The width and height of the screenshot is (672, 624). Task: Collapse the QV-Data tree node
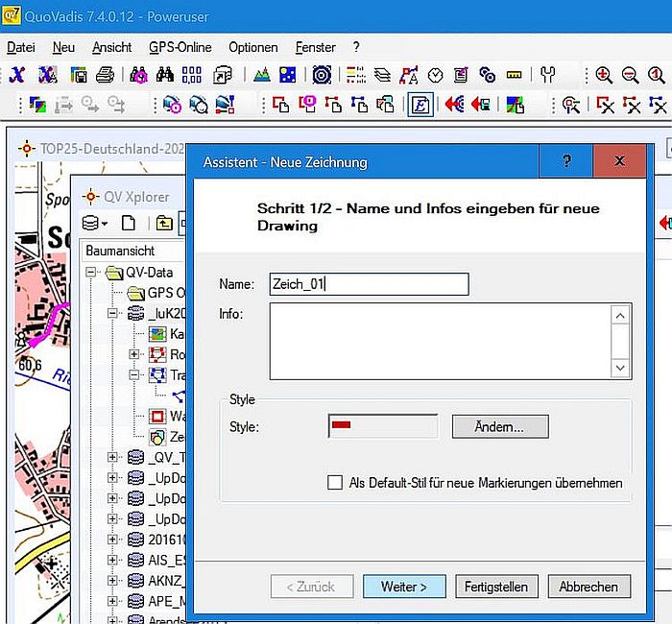pos(90,272)
